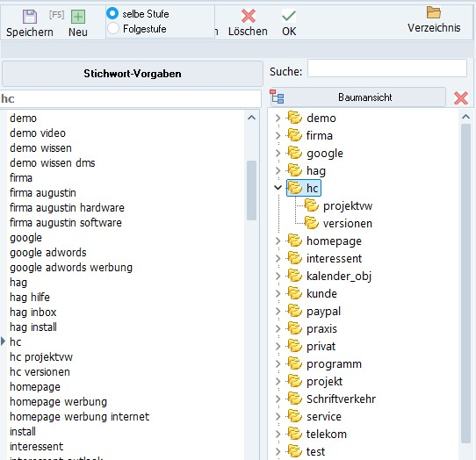Select 'google adwords werbung' in keyword list
Screen dimensions: 476x460
coord(71,268)
